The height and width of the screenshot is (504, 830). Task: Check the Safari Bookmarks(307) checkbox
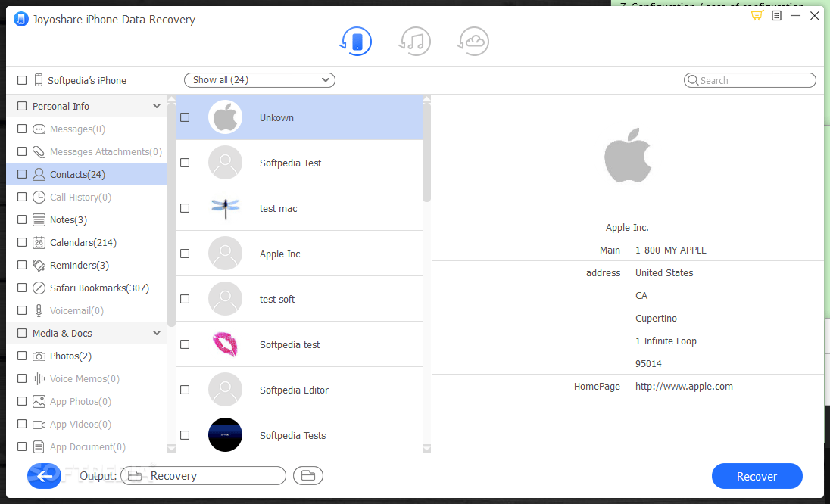click(x=22, y=288)
